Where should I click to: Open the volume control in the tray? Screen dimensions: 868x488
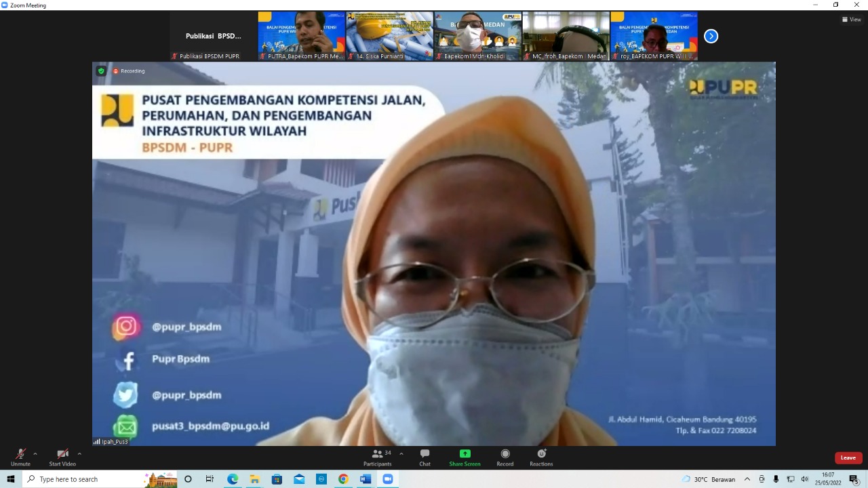805,479
